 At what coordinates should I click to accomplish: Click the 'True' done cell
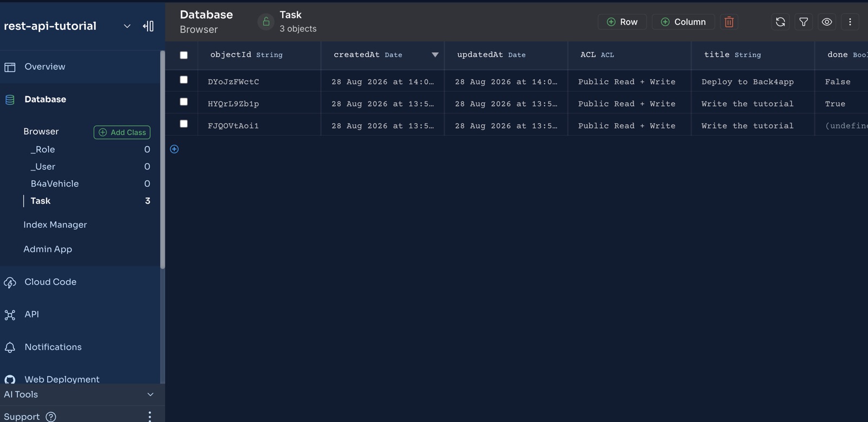click(842, 103)
